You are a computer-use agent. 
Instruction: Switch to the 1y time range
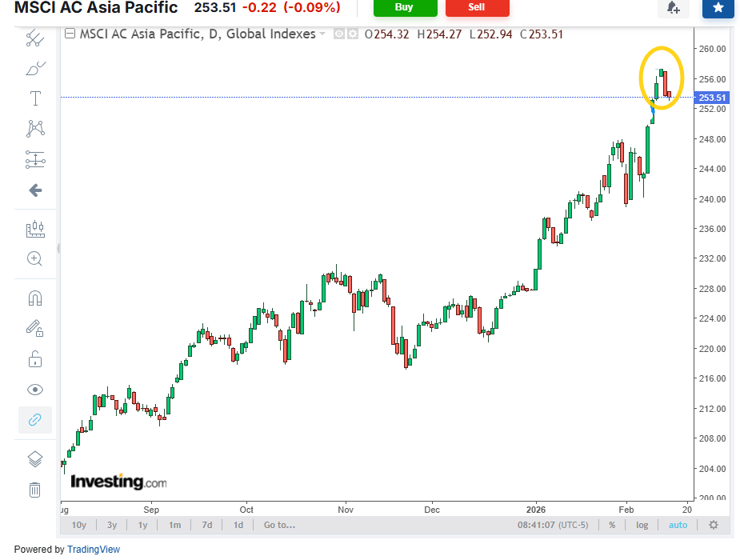click(142, 525)
